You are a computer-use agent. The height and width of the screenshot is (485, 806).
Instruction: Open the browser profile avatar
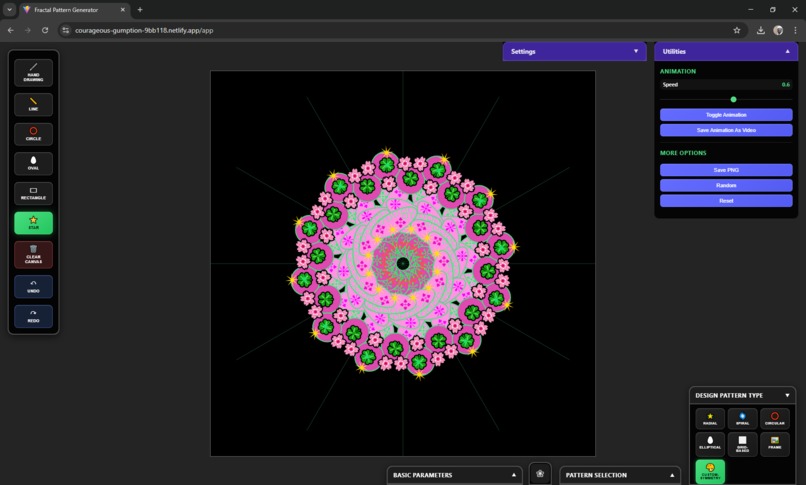(778, 30)
